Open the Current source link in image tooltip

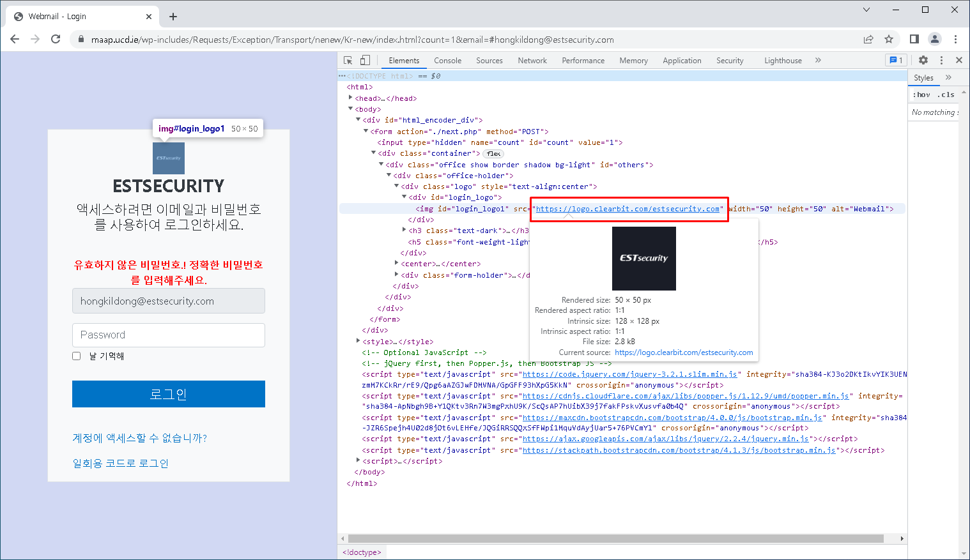684,352
